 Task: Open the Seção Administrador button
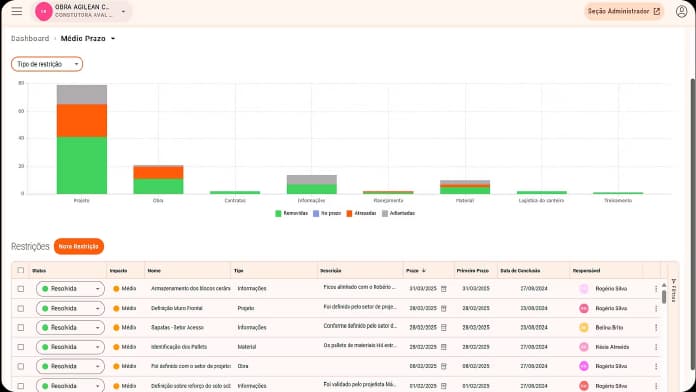[624, 12]
